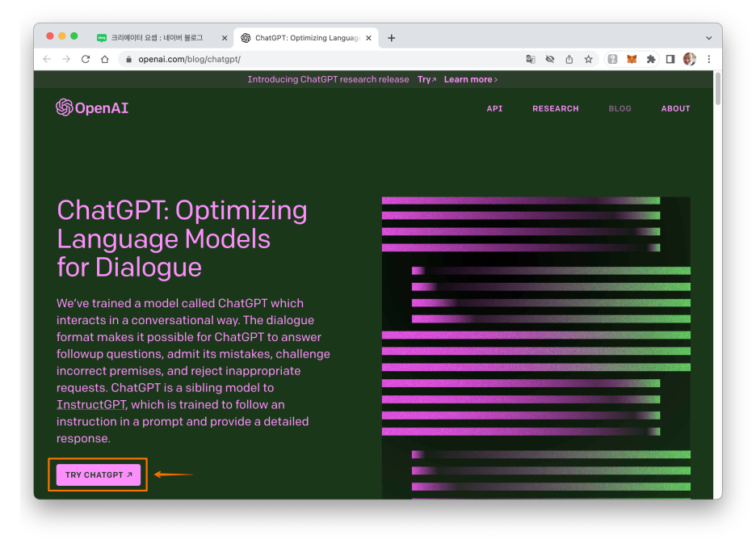Click the OpenAI logo

pos(92,108)
